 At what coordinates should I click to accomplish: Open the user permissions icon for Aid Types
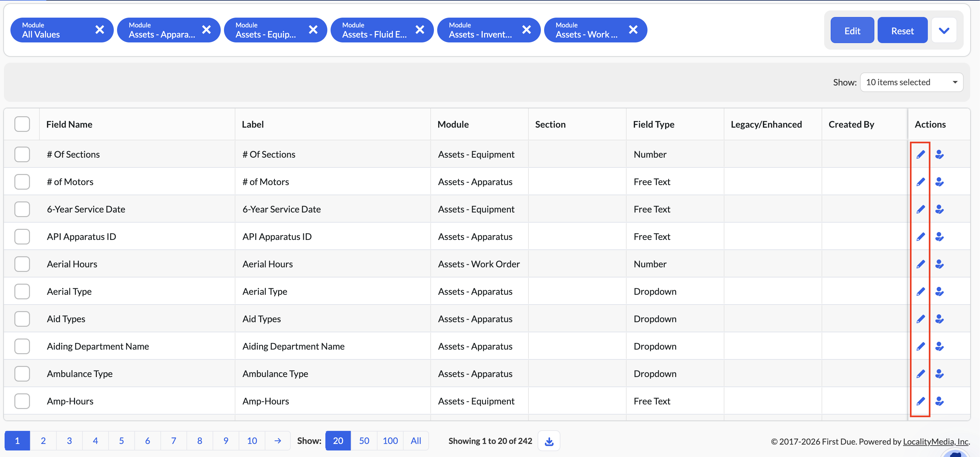click(x=939, y=319)
